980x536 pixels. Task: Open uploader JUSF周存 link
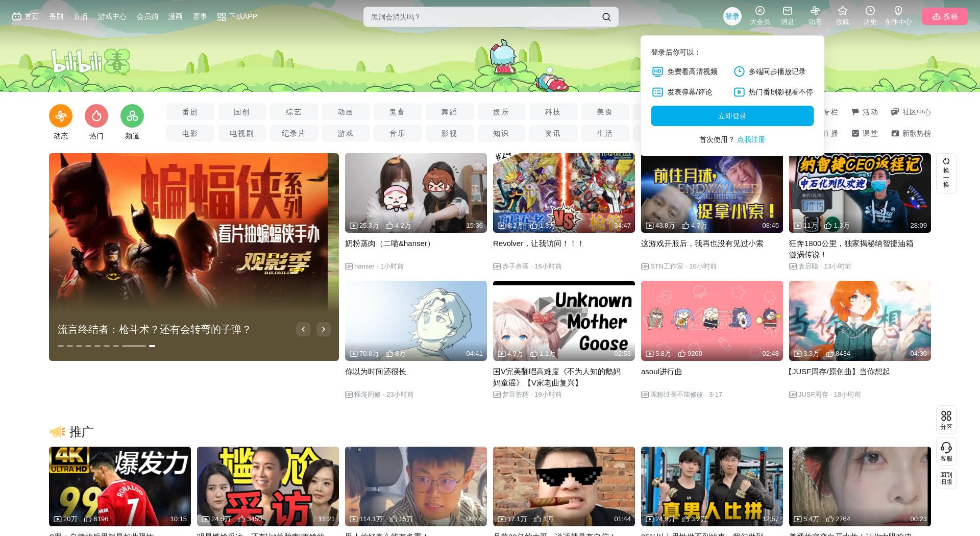813,395
